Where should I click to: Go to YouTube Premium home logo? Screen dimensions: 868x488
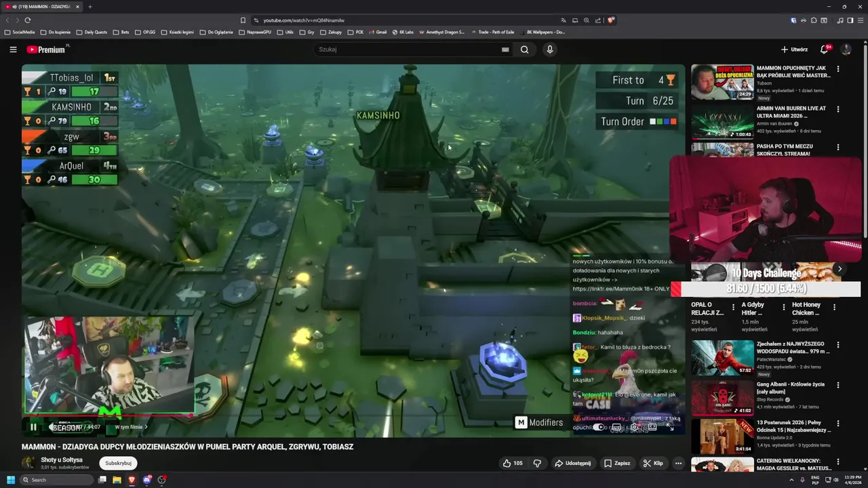coord(47,49)
